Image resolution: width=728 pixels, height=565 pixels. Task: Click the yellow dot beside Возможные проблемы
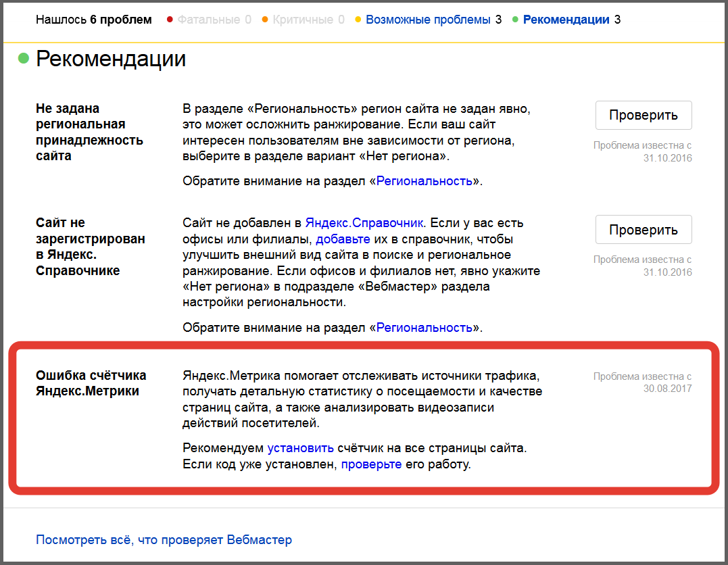358,20
